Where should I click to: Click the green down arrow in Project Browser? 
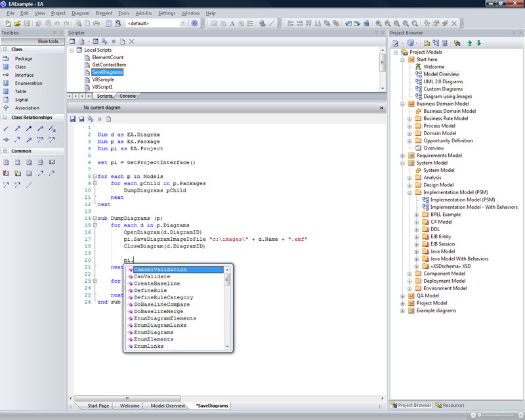click(479, 43)
